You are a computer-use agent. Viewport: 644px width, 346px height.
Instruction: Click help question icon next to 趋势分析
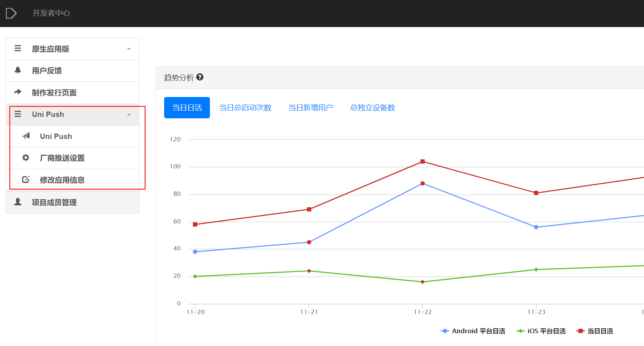(x=200, y=77)
